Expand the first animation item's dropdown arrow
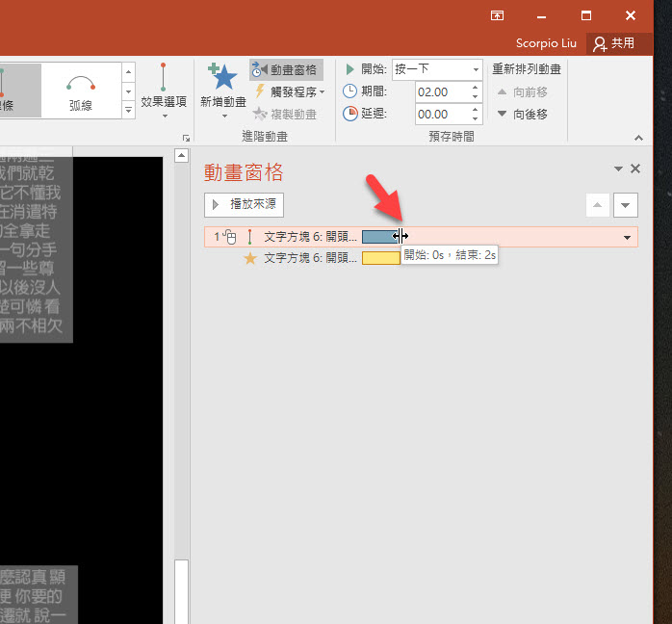The height and width of the screenshot is (624, 672). click(x=628, y=237)
